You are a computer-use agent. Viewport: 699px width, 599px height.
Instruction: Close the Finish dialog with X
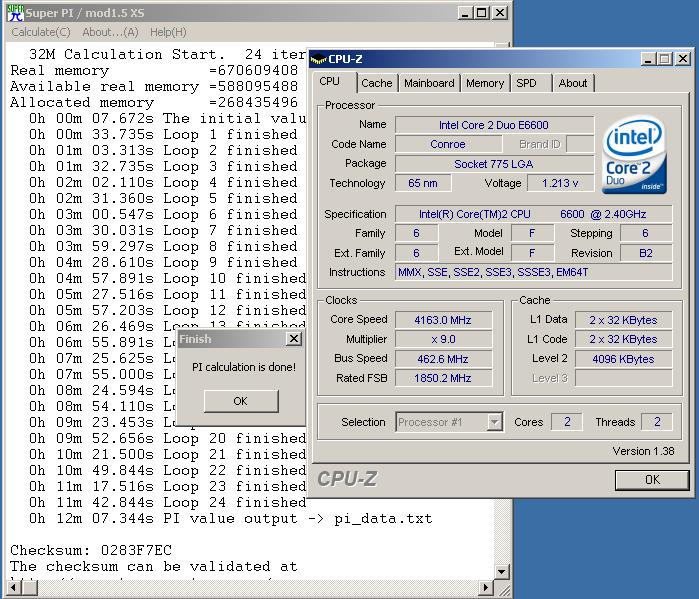point(294,339)
